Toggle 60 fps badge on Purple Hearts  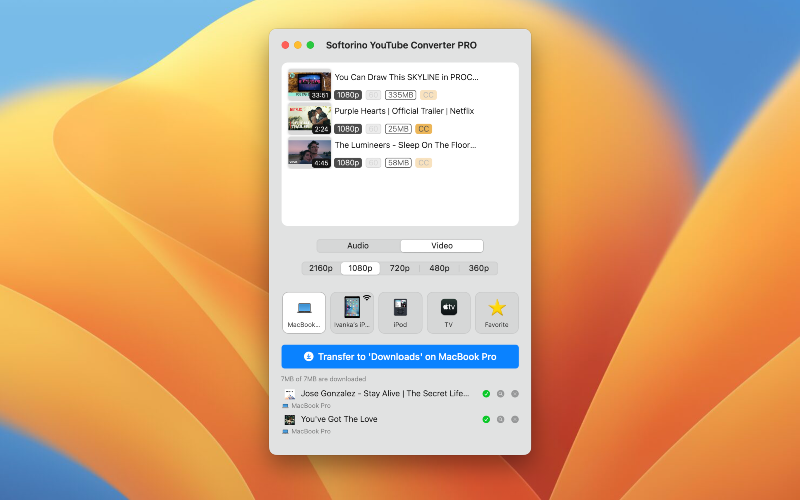click(x=373, y=129)
